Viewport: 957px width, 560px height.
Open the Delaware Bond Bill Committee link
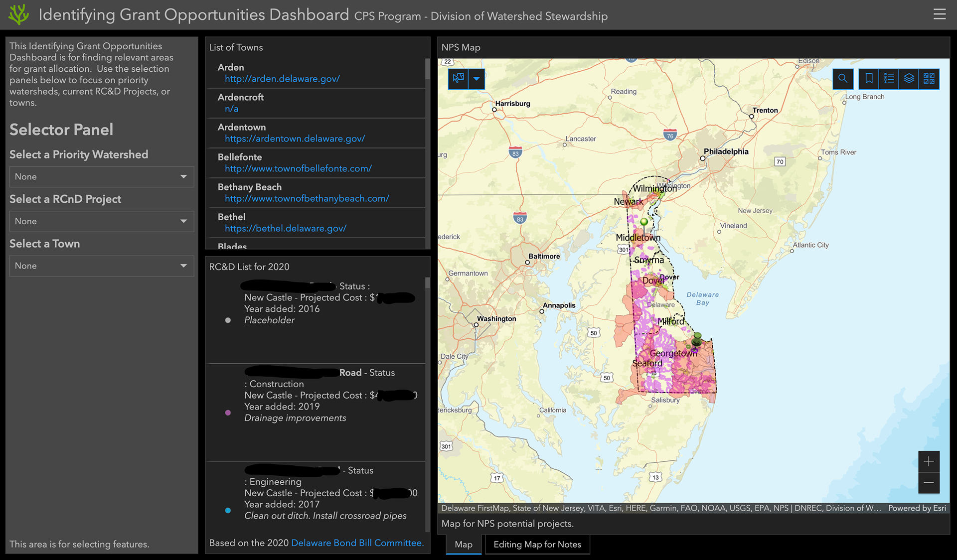tap(357, 543)
